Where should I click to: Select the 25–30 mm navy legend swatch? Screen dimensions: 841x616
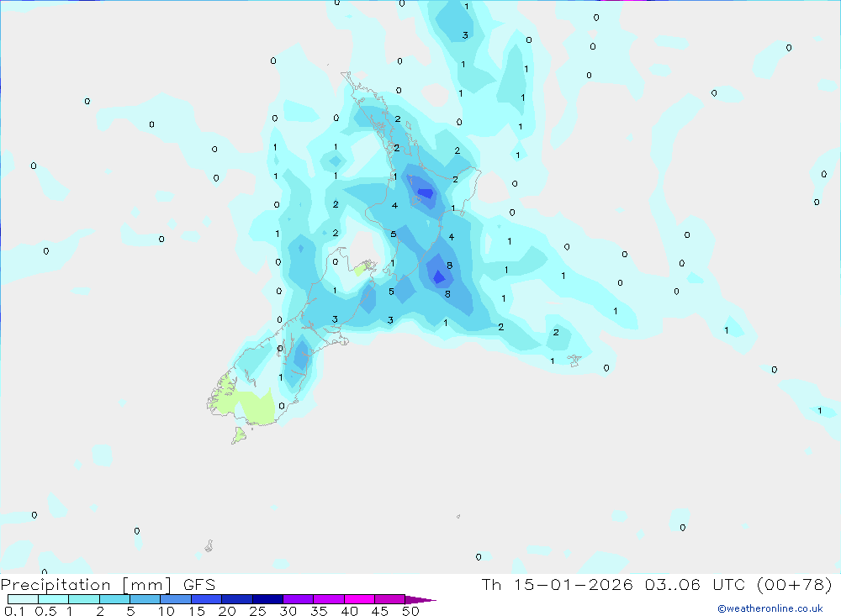(x=267, y=599)
